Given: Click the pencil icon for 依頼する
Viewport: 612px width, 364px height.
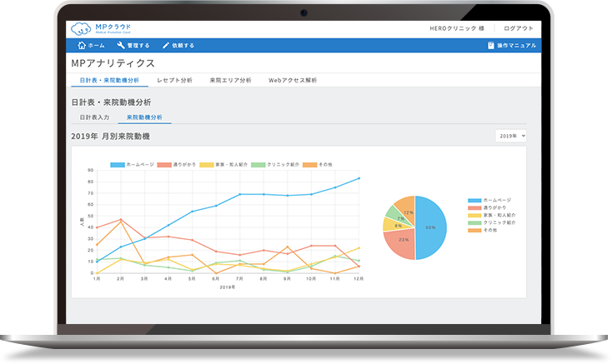Looking at the screenshot, I should (x=166, y=46).
